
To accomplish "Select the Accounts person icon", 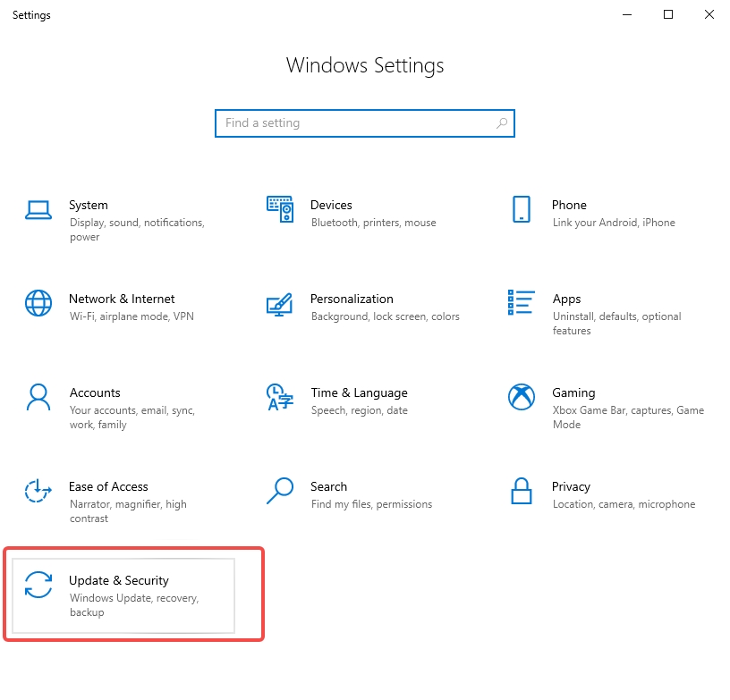I will point(38,397).
